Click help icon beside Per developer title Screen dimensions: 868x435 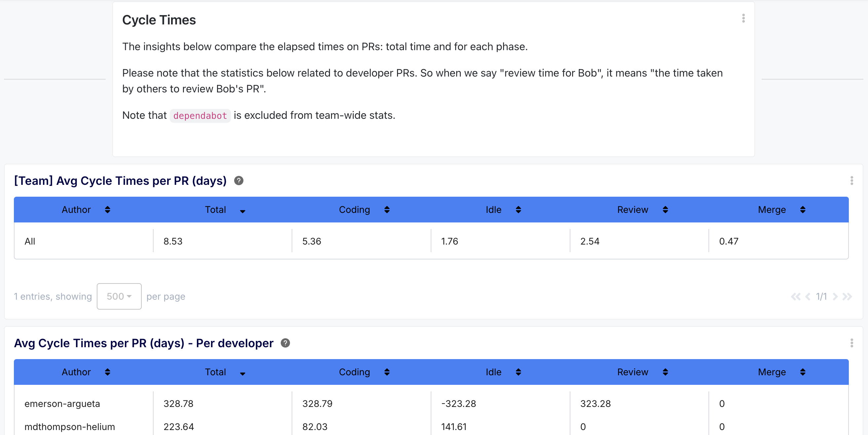[x=285, y=343]
